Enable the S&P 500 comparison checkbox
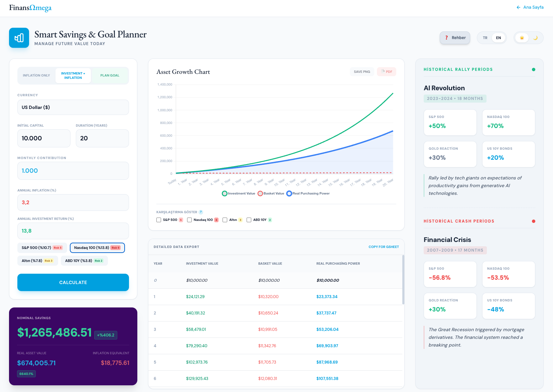553x392 pixels. (x=158, y=220)
